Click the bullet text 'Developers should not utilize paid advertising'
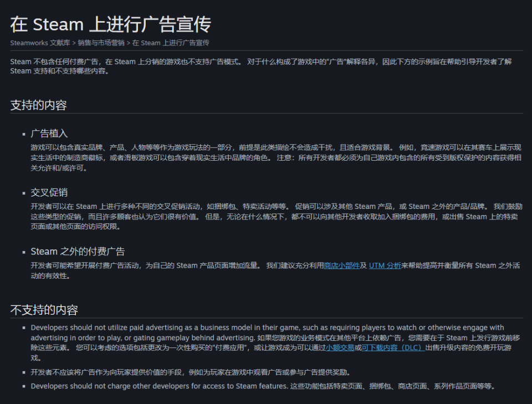 pos(275,342)
